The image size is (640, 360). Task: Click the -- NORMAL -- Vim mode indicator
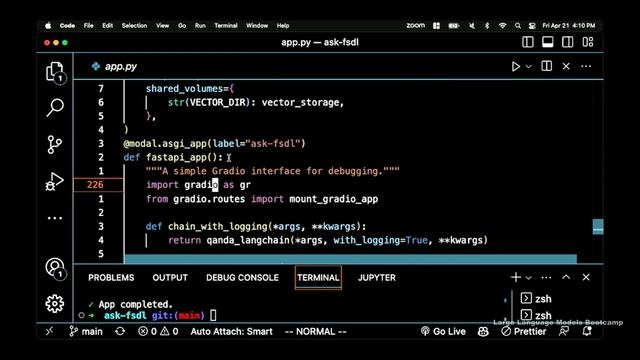click(x=316, y=331)
